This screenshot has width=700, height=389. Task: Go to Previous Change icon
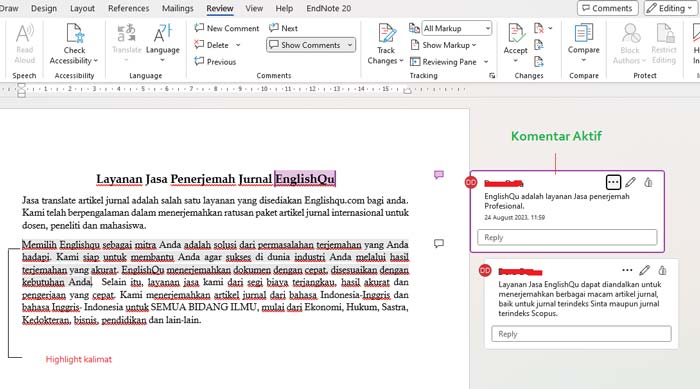pyautogui.click(x=539, y=45)
